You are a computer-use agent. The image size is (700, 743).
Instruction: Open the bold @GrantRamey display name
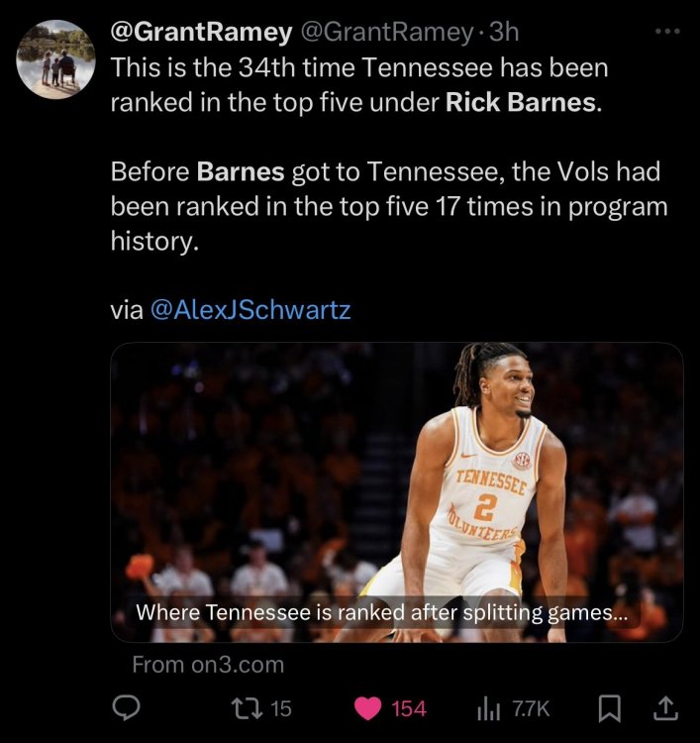tap(201, 33)
